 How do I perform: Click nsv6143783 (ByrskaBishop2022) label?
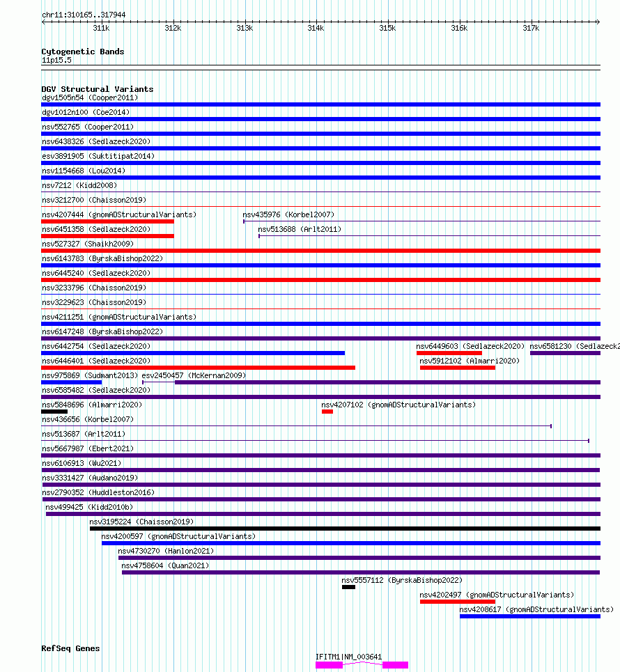(x=102, y=258)
